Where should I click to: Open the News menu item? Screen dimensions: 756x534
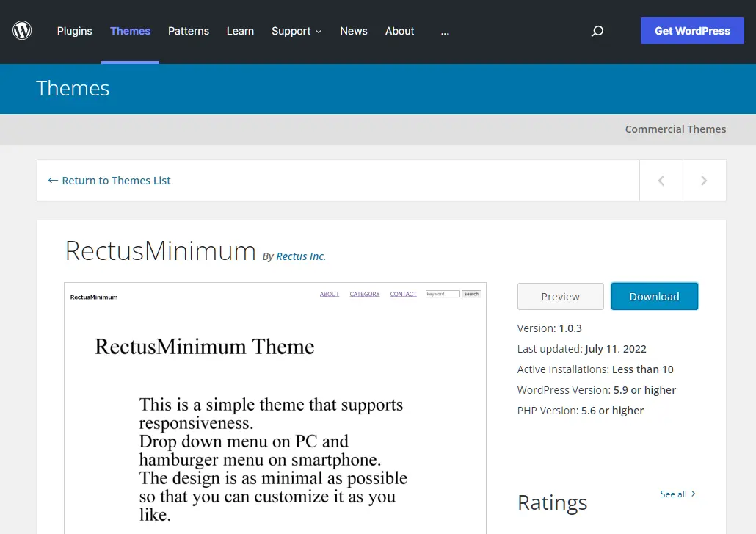click(353, 31)
